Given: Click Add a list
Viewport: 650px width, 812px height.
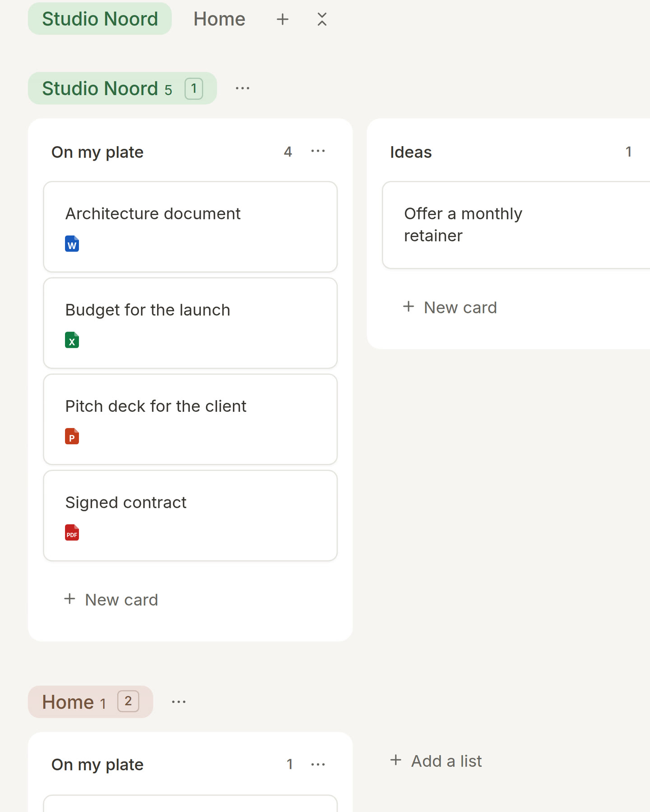Looking at the screenshot, I should pyautogui.click(x=436, y=761).
